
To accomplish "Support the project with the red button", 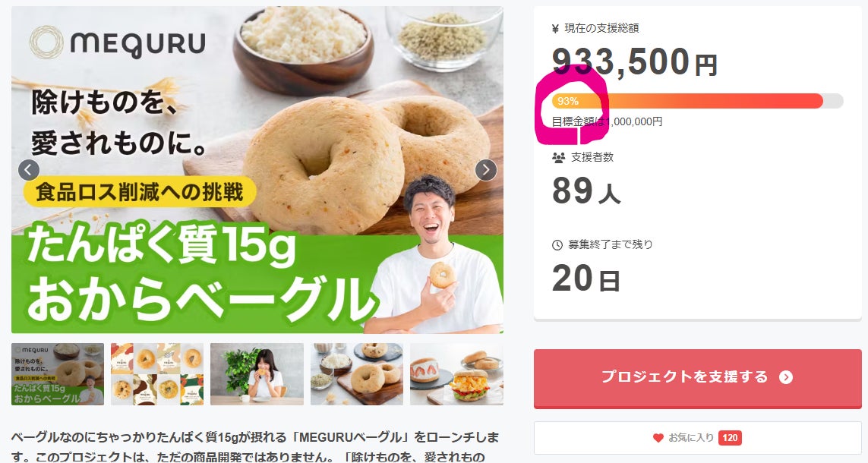I will (697, 378).
